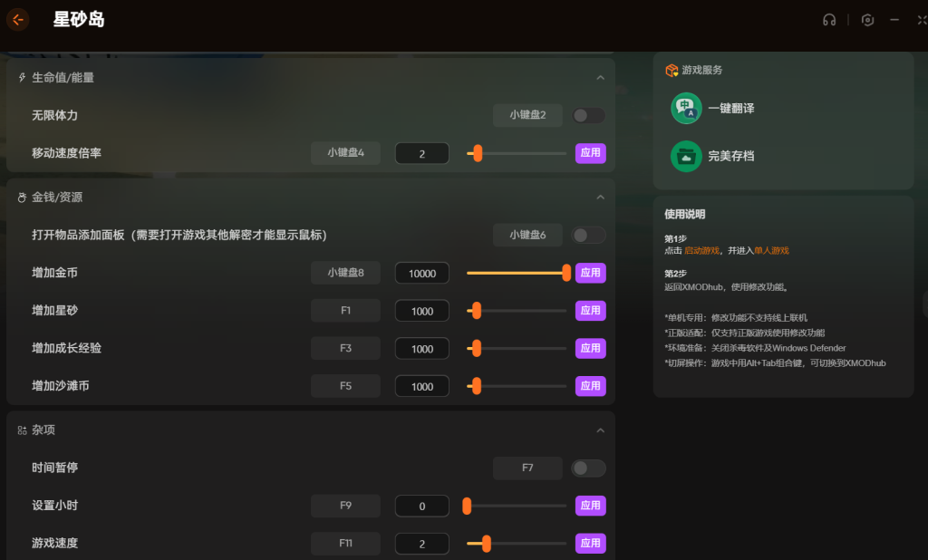Click the 完美存档 save archive icon
Viewport: 928px width, 560px height.
point(686,156)
